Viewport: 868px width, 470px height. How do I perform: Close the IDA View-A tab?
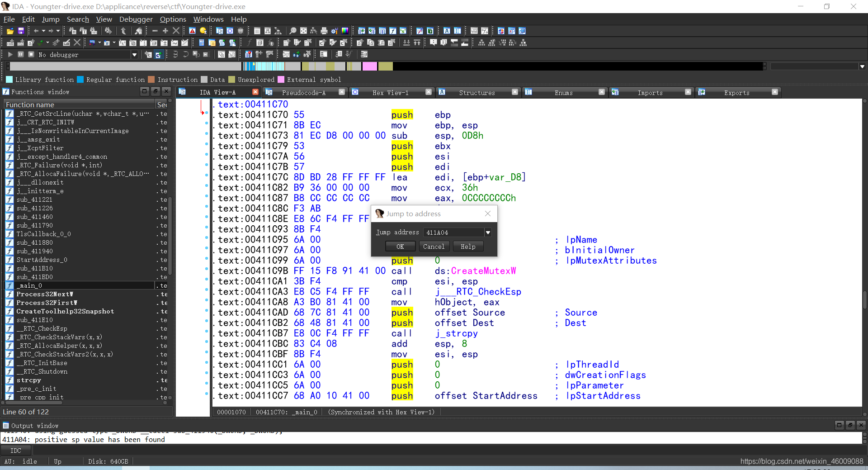(x=255, y=92)
